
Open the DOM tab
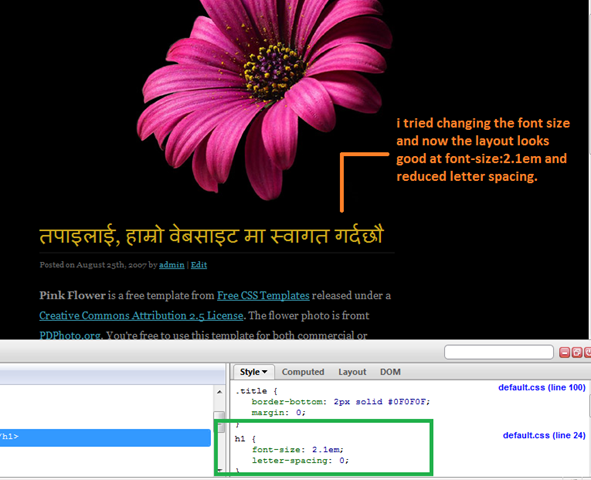pos(390,372)
